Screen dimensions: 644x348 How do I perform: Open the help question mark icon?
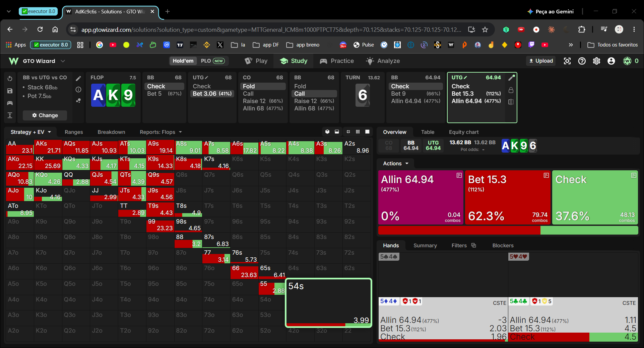(x=582, y=61)
